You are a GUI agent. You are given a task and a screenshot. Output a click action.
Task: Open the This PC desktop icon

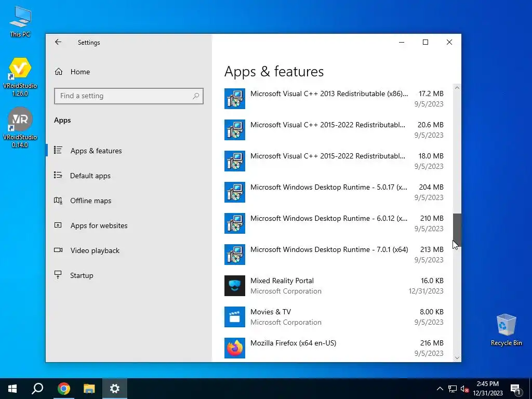coord(20,21)
